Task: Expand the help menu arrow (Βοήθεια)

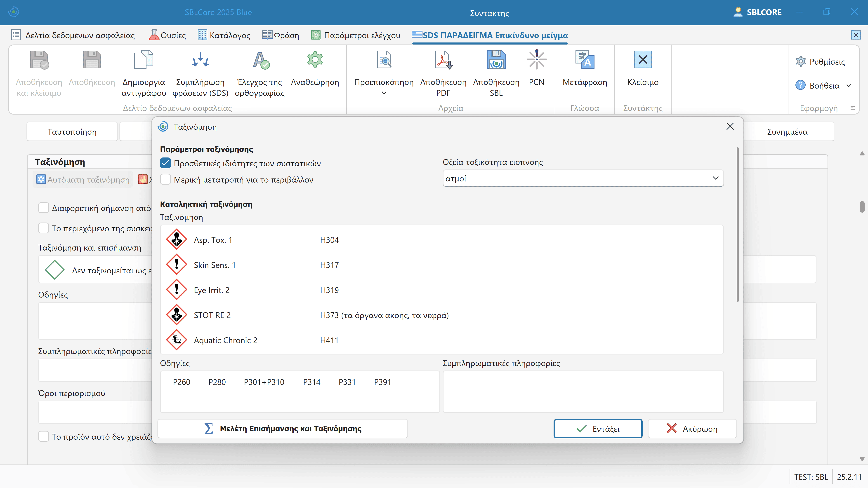Action: pos(849,86)
